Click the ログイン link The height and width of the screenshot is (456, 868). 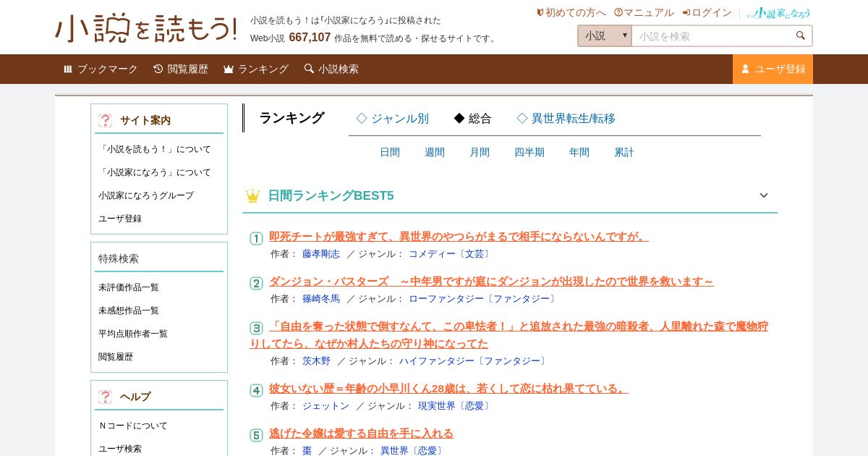pyautogui.click(x=707, y=13)
